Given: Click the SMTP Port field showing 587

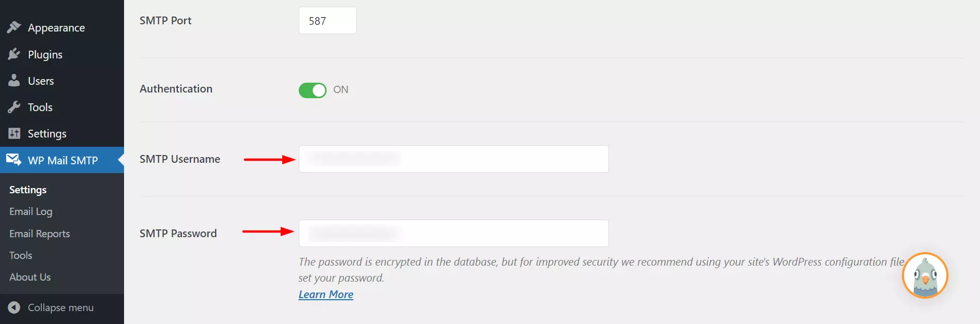Looking at the screenshot, I should point(327,21).
